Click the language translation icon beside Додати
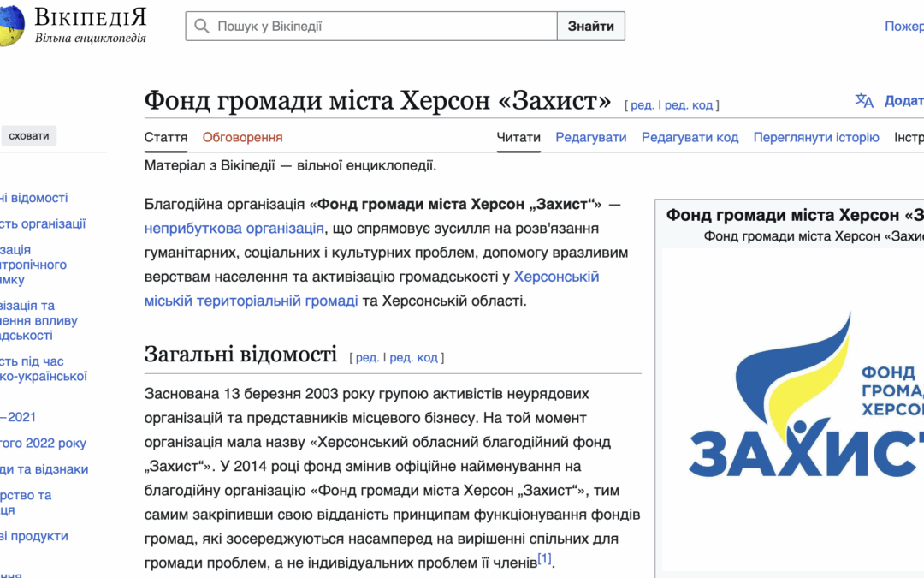Screen dimensions: 924x578 point(864,101)
